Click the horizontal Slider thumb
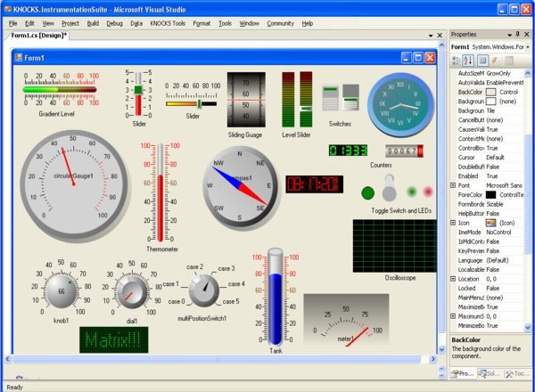 point(199,103)
